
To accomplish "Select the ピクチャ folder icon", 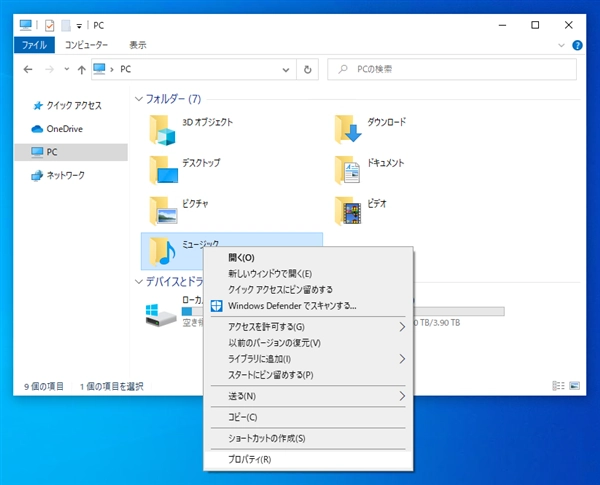I will [163, 211].
